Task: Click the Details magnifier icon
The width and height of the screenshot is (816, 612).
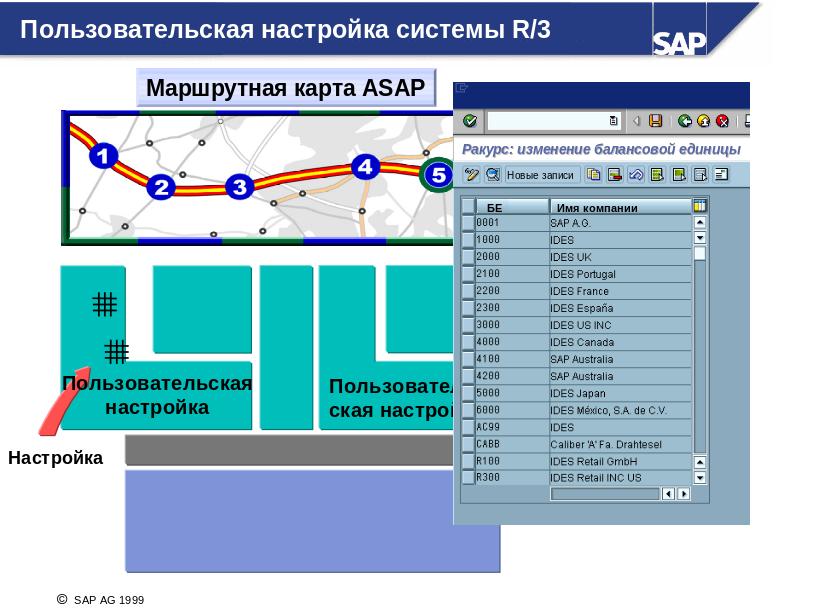Action: 492,175
